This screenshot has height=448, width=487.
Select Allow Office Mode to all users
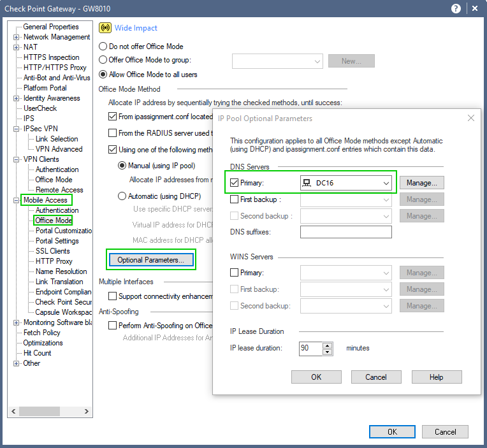click(103, 75)
